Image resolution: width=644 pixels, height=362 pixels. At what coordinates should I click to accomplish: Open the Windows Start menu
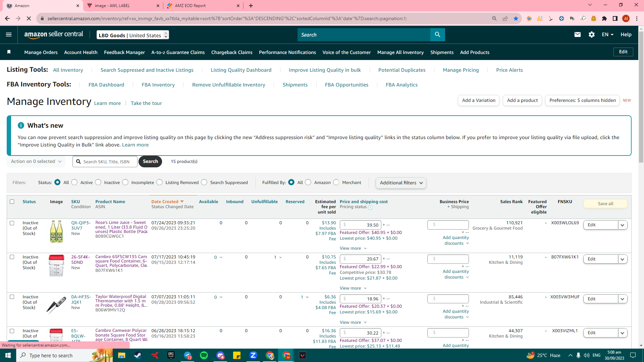pos(8,355)
